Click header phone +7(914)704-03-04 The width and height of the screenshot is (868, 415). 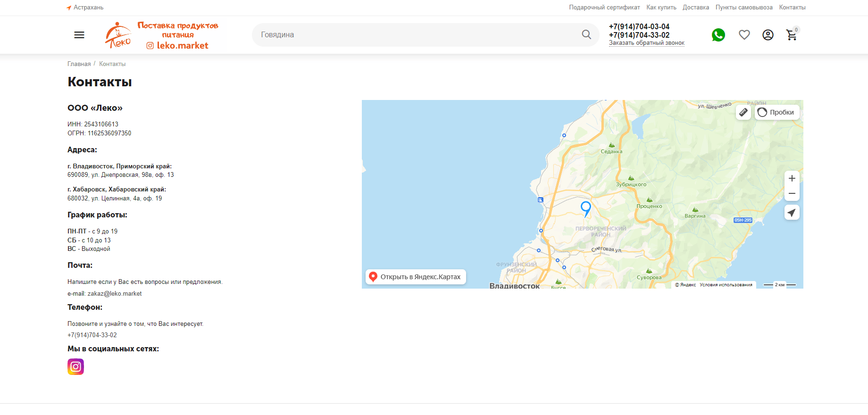pos(639,26)
